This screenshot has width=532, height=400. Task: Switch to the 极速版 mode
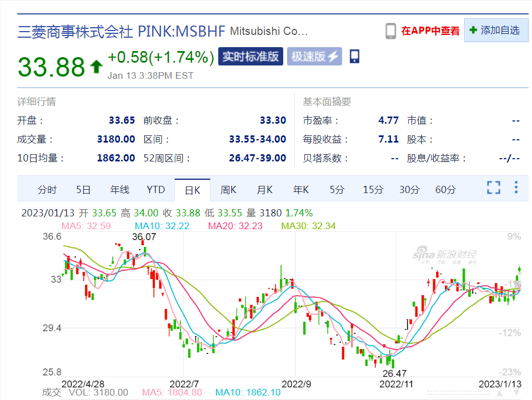[314, 56]
